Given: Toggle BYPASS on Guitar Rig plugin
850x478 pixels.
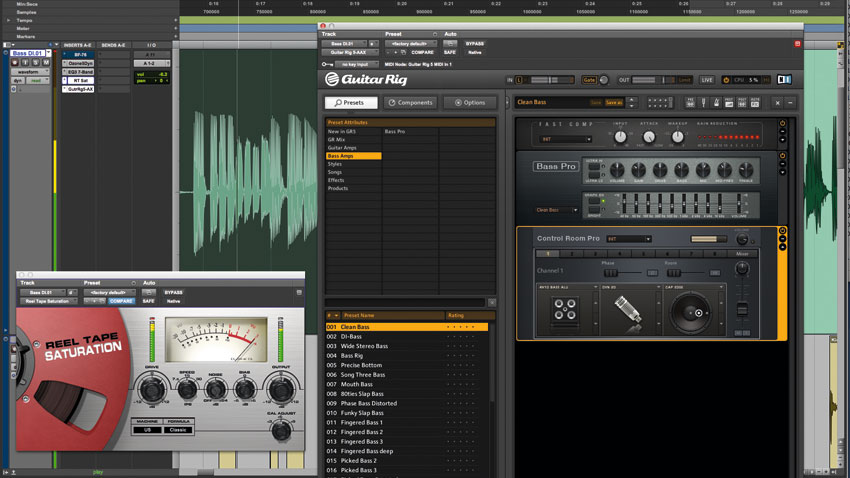Looking at the screenshot, I should coord(475,43).
